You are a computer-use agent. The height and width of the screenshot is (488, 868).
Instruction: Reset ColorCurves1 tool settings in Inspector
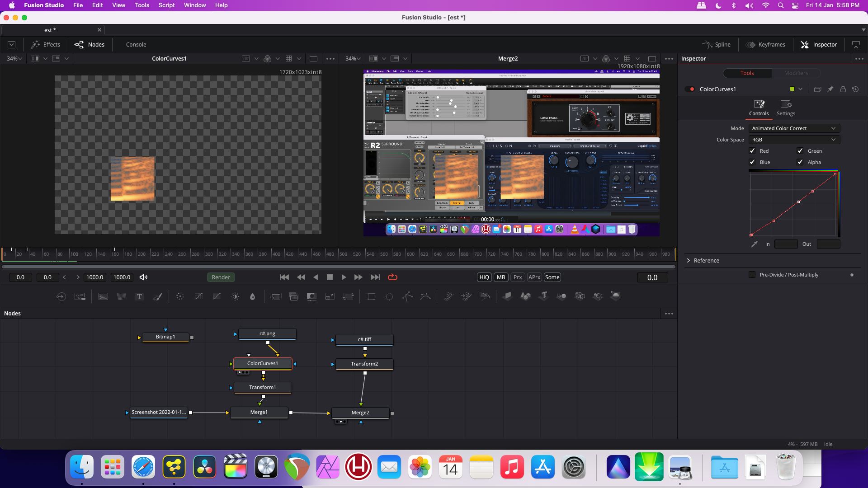pos(855,89)
